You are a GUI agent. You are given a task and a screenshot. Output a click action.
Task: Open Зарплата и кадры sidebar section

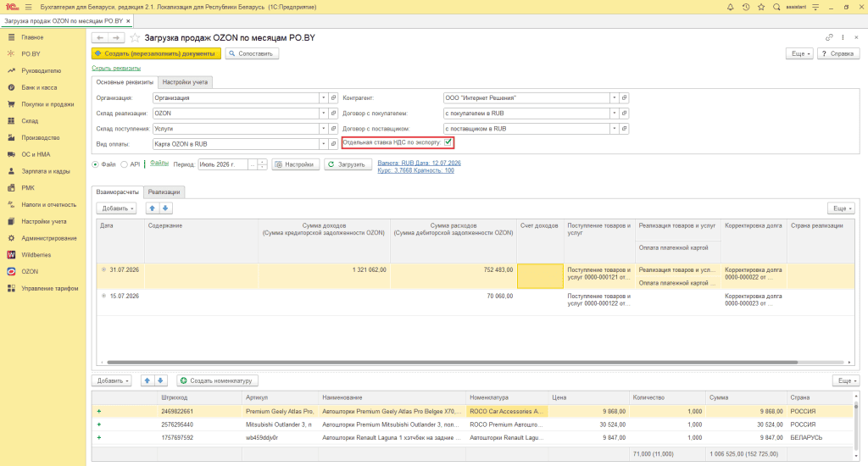click(x=46, y=171)
